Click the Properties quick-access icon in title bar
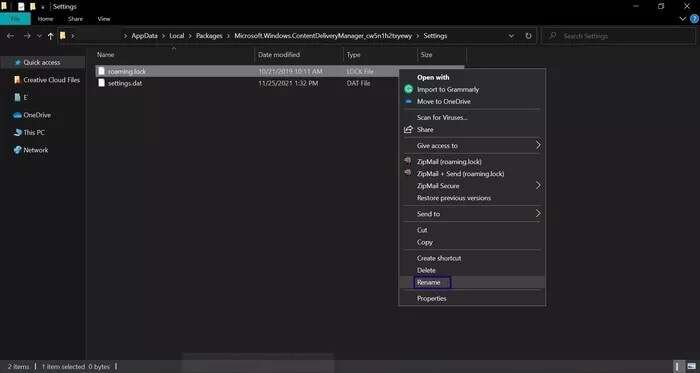This screenshot has height=373, width=700. pos(21,7)
